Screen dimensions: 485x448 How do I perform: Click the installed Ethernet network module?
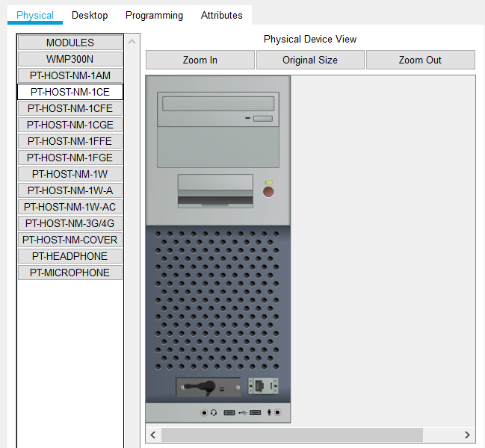pyautogui.click(x=263, y=386)
